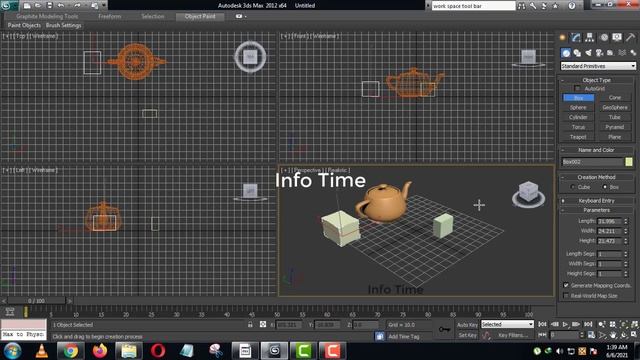Viewport: 640px width, 360px height.
Task: Open the quick-access toolbar customize dropdown arrow
Action: click(x=104, y=6)
